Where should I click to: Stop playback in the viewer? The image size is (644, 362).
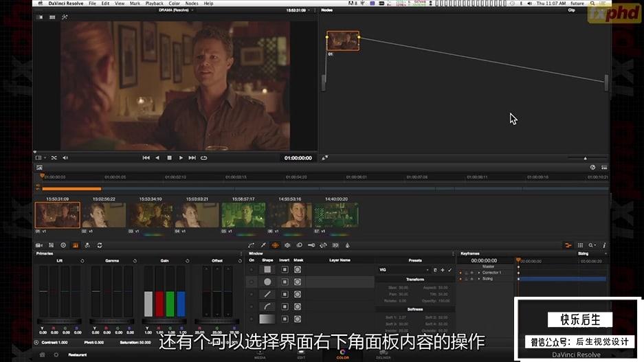pos(169,157)
